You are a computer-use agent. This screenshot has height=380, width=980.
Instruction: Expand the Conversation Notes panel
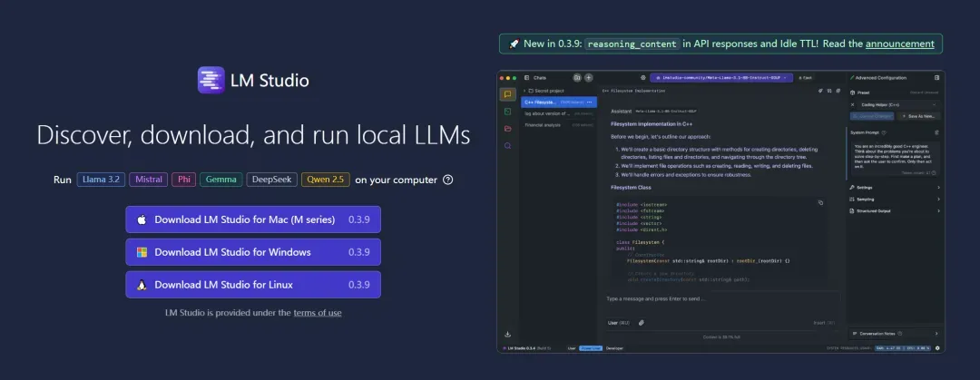(x=895, y=334)
